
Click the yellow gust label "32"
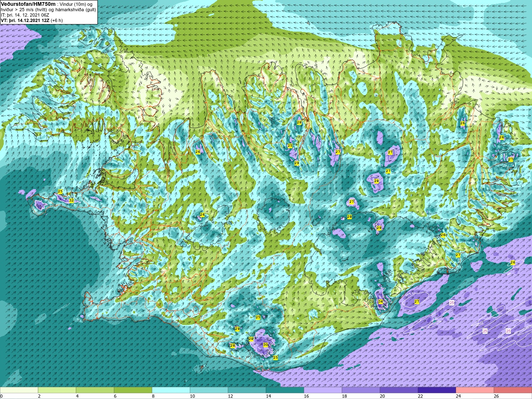tap(71, 200)
